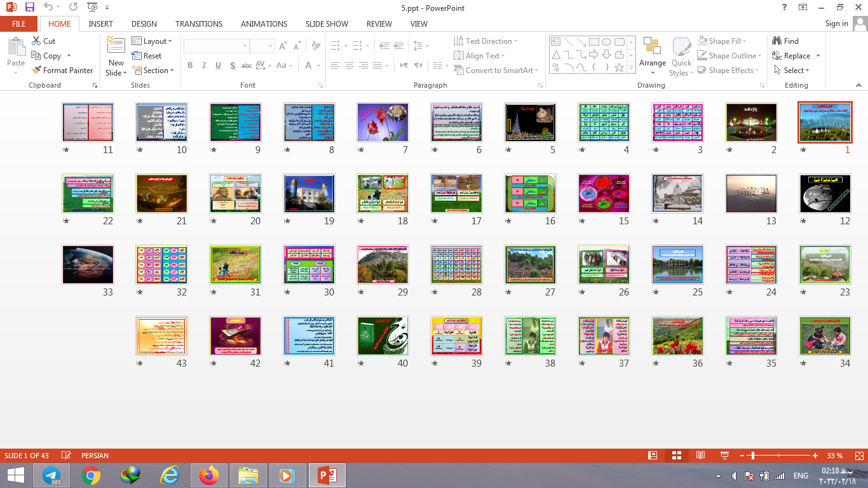
Task: Expand the Select dropdown in Editing
Action: tap(792, 71)
